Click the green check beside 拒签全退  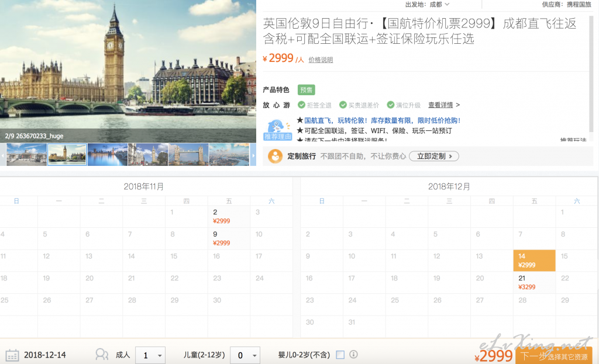(301, 105)
